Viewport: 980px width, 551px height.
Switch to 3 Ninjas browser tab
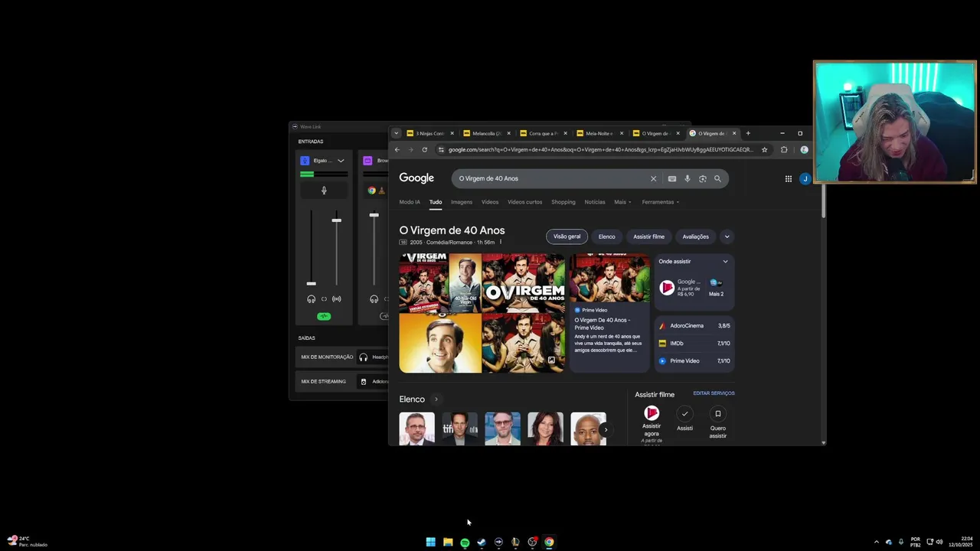[x=430, y=133]
